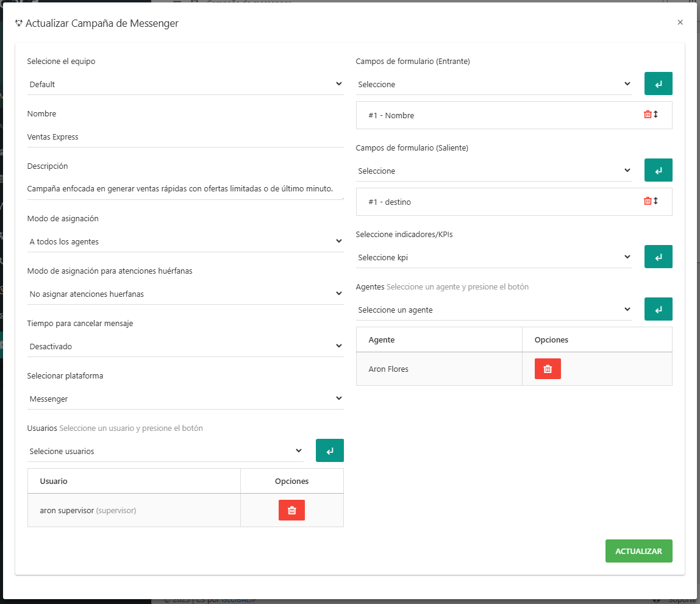This screenshot has width=700, height=604.
Task: Close the Actualizar Campaña dialog
Action: click(x=680, y=23)
